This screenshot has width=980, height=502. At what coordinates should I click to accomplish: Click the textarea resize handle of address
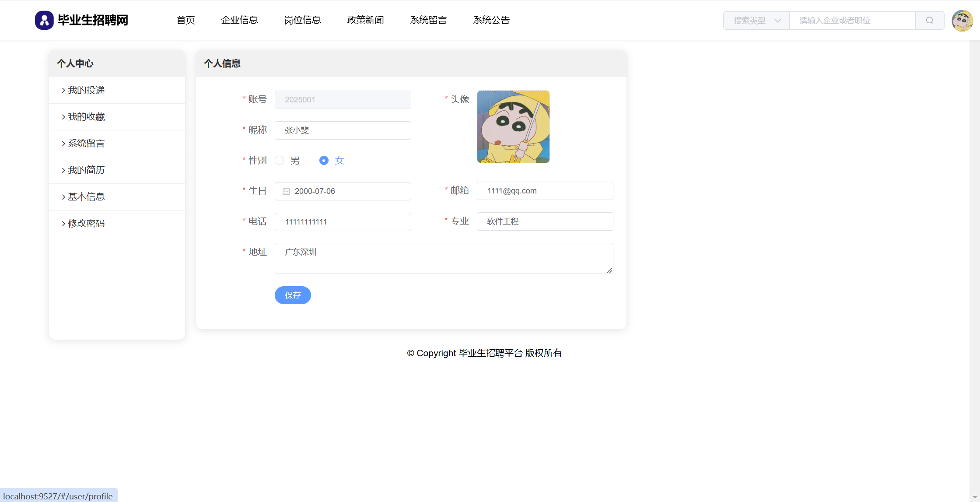pyautogui.click(x=609, y=270)
